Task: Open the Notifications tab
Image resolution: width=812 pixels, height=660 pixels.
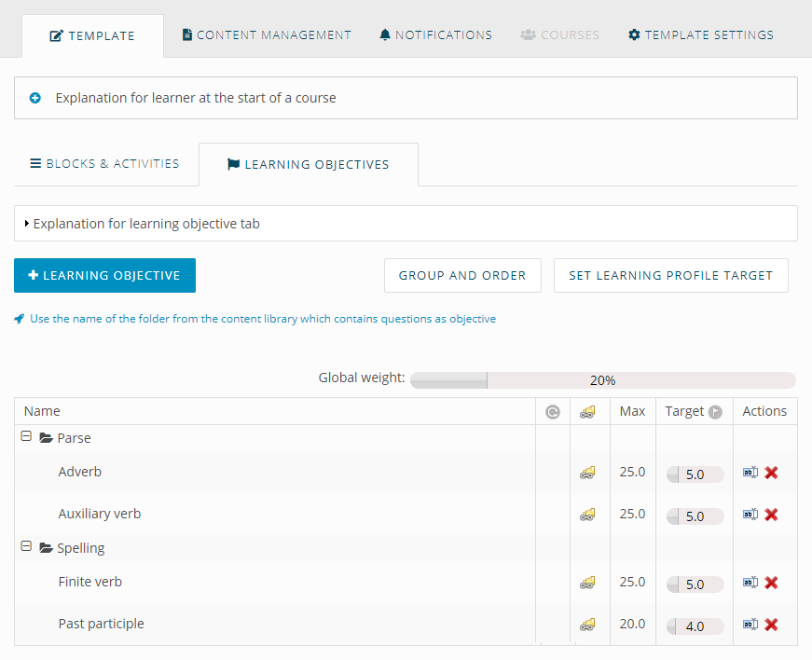Action: [x=435, y=35]
